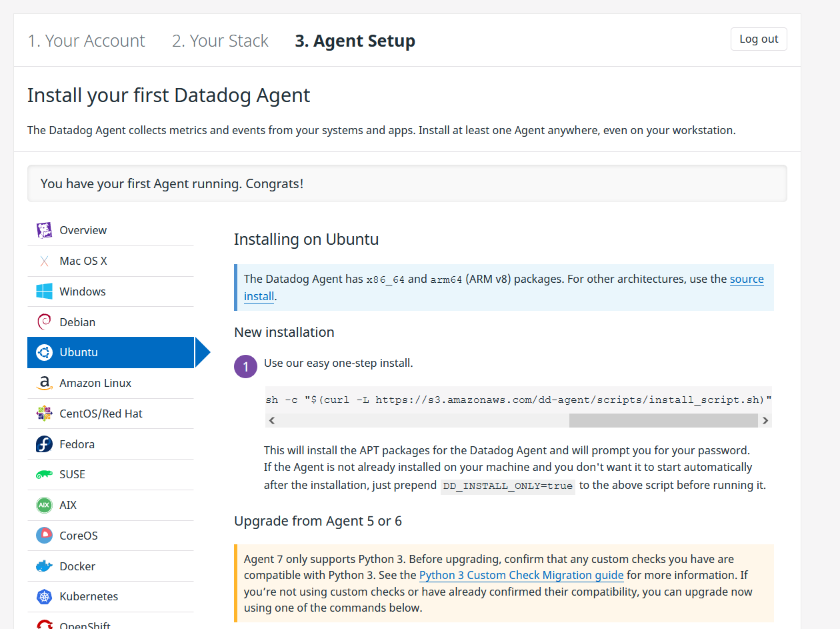Screen dimensions: 840x629
Task: Choose SUSE platform label
Action: click(73, 474)
